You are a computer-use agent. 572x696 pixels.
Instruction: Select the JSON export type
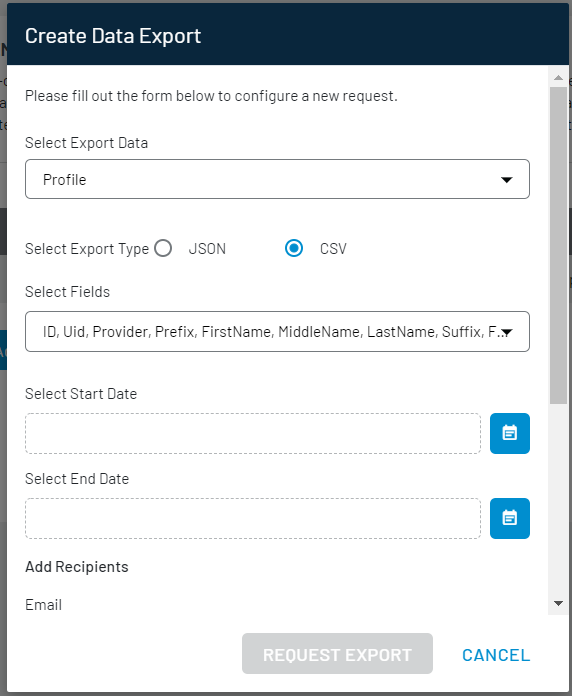coord(163,248)
